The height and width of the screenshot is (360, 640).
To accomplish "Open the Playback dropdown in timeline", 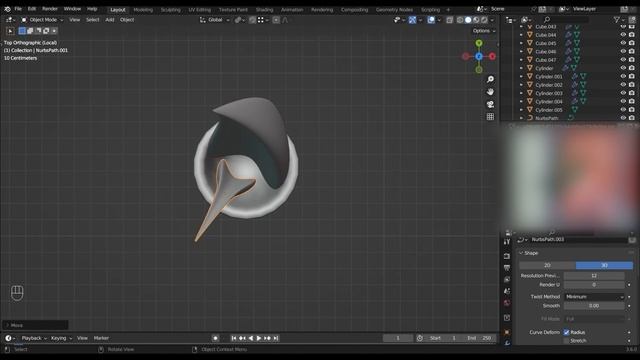I will click(x=34, y=338).
